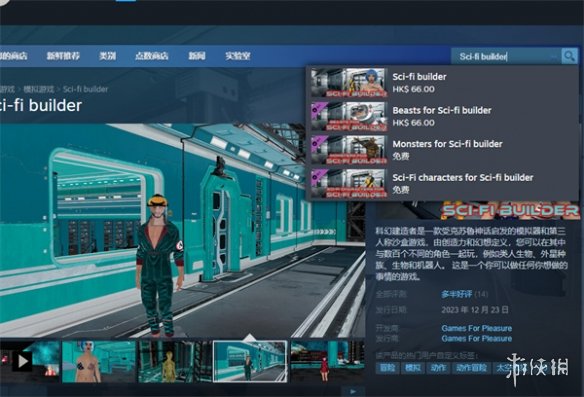Select the blue-haired character screenshot thumbnail
Screen dimensions: 584x397
99,361
